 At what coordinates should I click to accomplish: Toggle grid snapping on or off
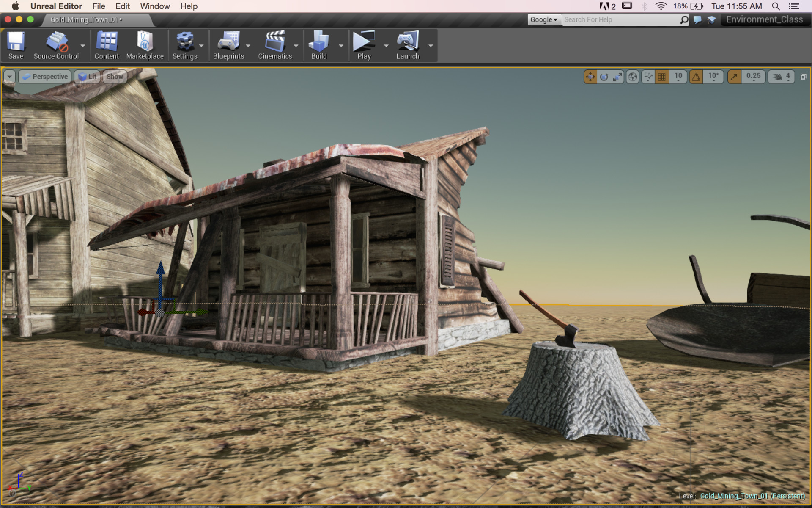[x=662, y=77]
